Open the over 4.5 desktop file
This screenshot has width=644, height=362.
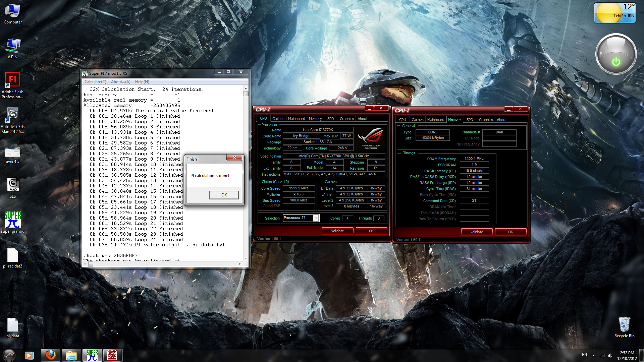pyautogui.click(x=13, y=155)
